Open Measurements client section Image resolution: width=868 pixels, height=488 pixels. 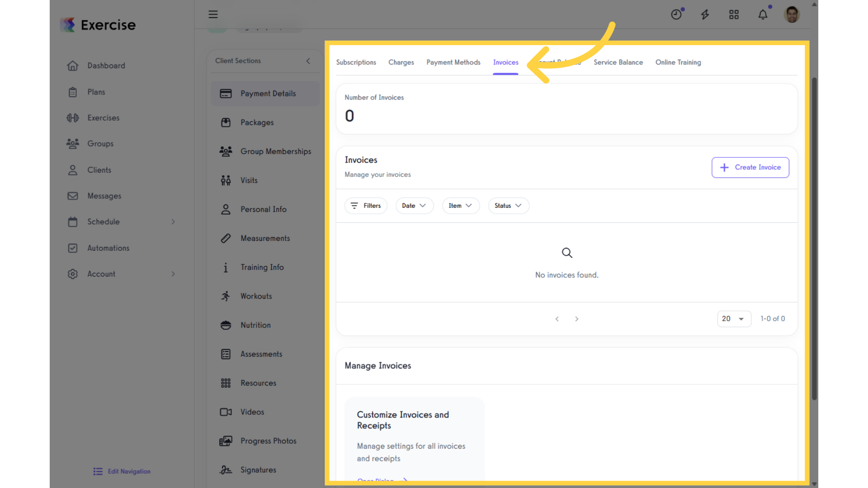(x=265, y=238)
